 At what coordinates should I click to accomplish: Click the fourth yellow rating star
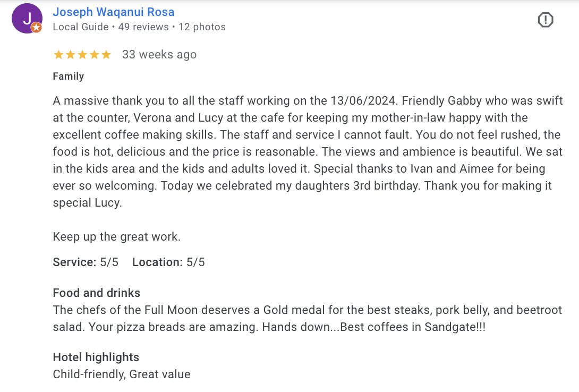pyautogui.click(x=94, y=55)
